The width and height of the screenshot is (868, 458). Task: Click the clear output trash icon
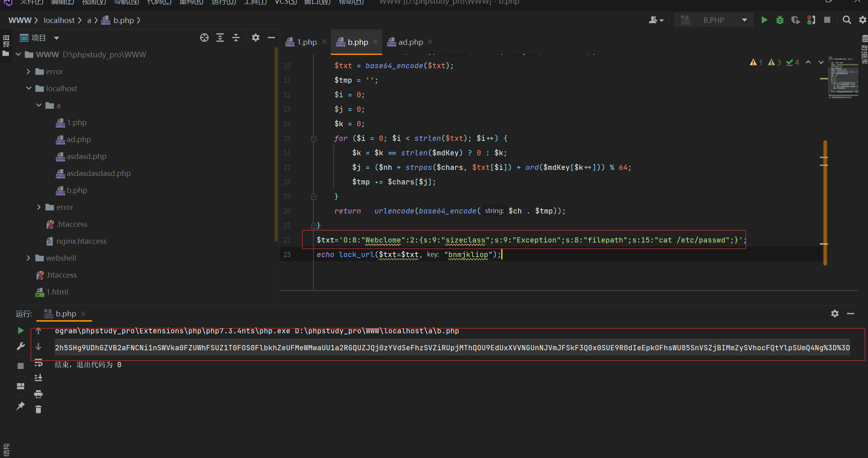tap(38, 410)
